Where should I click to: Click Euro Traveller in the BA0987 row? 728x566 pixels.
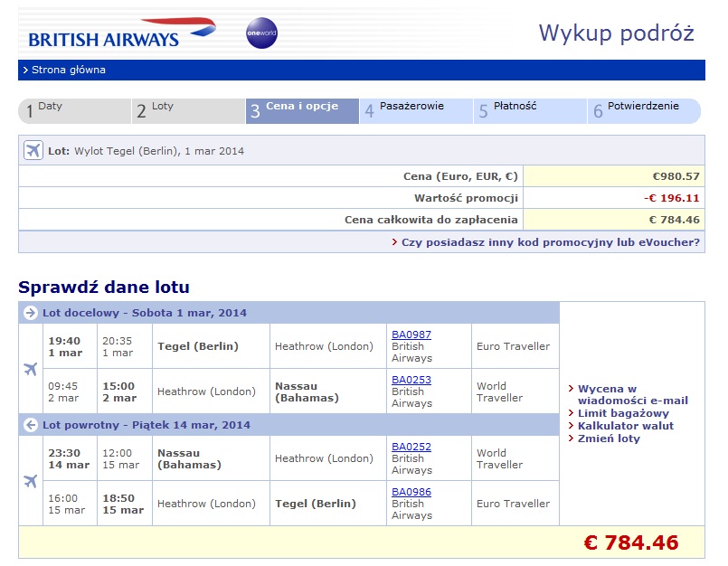pos(513,346)
